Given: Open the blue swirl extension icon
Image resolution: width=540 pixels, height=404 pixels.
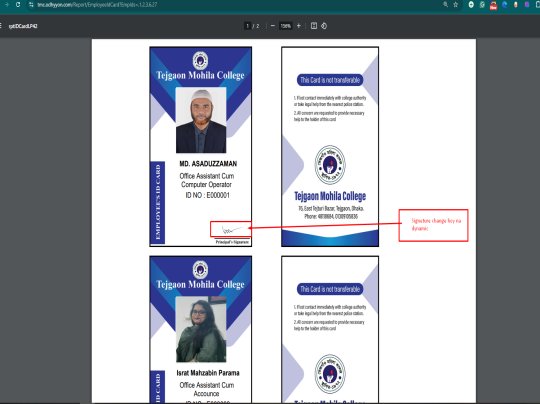Looking at the screenshot, I should click(505, 4).
